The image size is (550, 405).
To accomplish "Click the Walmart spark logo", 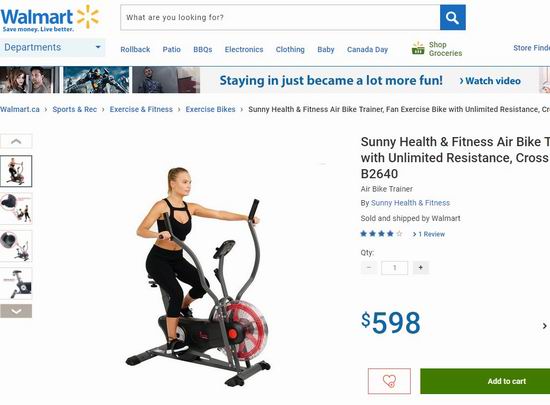I will tap(88, 16).
